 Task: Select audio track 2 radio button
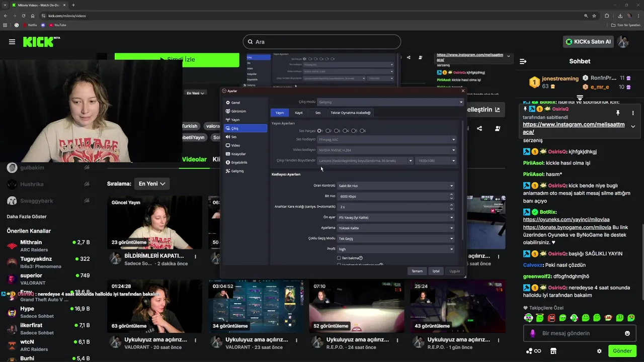[x=328, y=131]
